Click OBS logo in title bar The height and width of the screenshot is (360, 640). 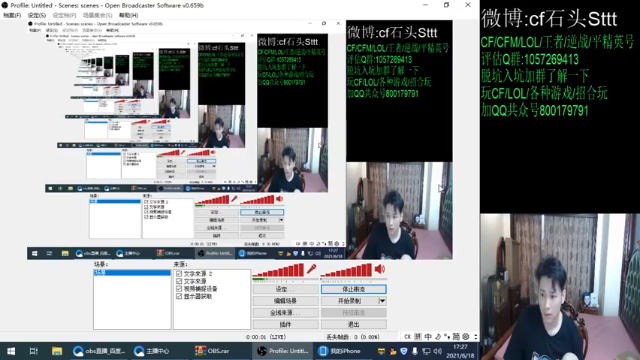tap(4, 5)
